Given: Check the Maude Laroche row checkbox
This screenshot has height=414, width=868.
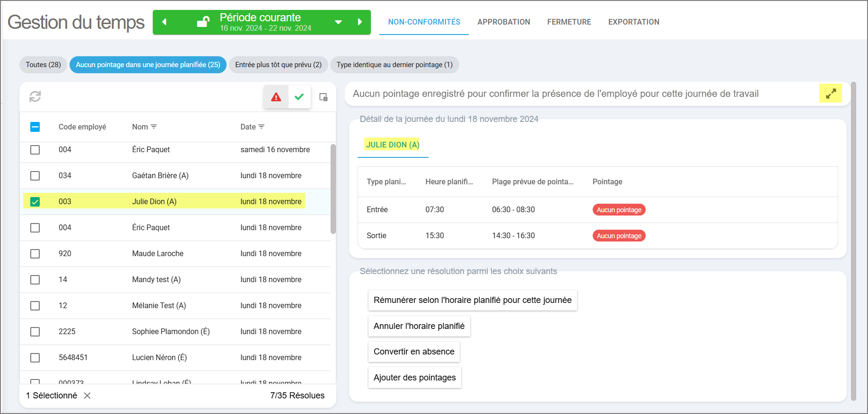Looking at the screenshot, I should [x=35, y=254].
